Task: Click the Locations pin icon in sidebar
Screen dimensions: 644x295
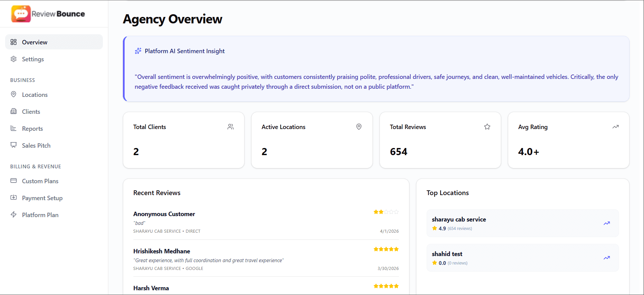Action: [14, 94]
